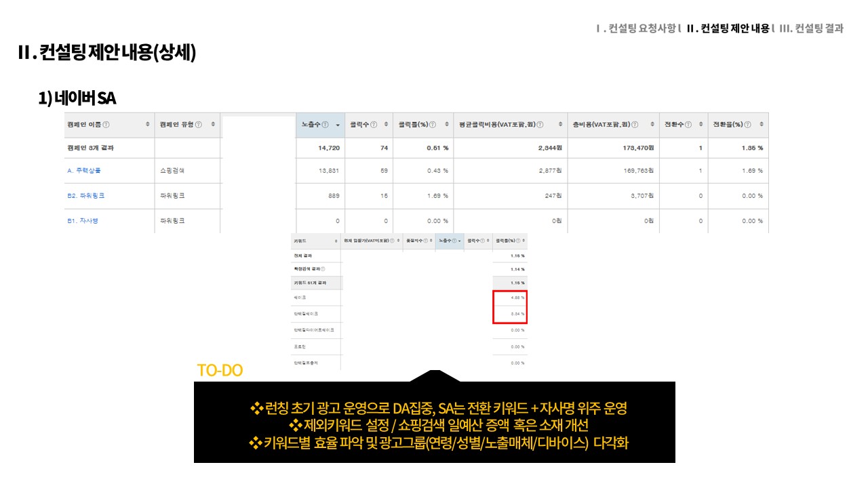Click sort arrows on 평균클릭비용 column
The image size is (868, 488).
(x=560, y=125)
